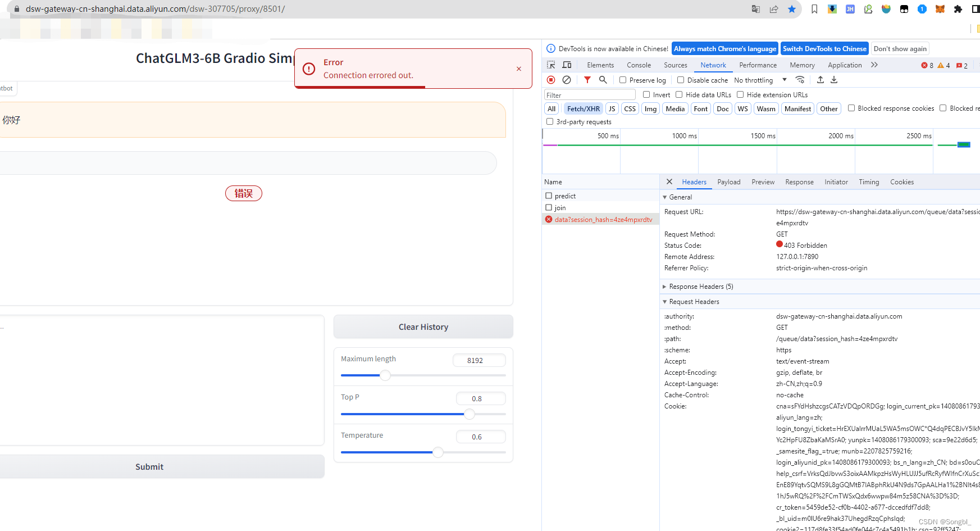Click the Top P value field 0.8

[x=481, y=398]
